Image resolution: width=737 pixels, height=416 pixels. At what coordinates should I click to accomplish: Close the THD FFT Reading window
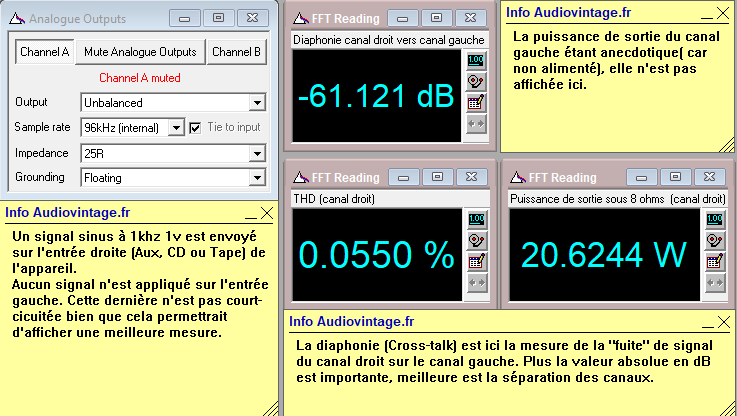tap(471, 177)
